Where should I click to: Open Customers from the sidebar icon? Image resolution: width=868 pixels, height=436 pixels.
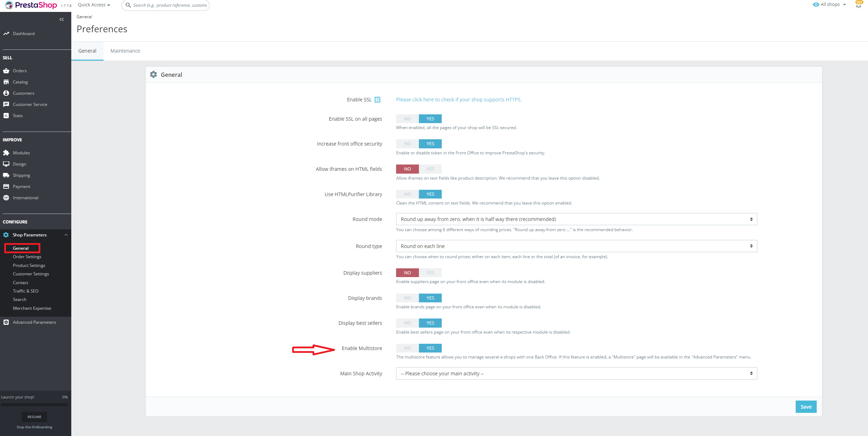[7, 93]
